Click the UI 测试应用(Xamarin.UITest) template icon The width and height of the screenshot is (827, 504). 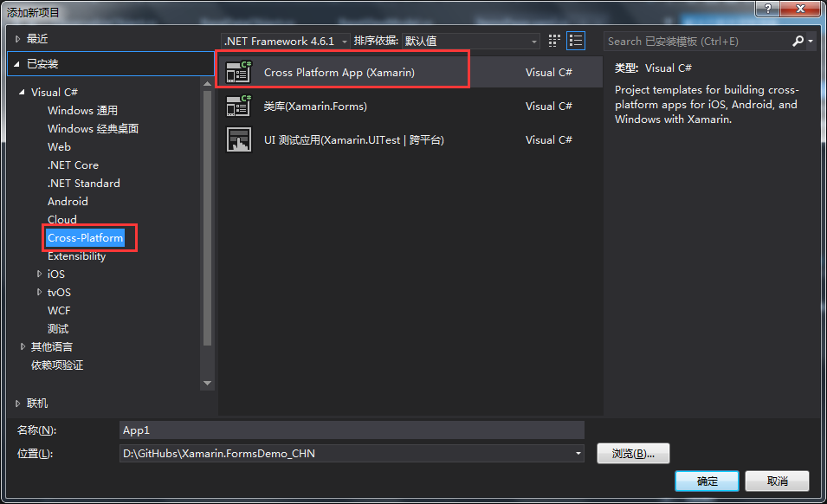point(238,139)
